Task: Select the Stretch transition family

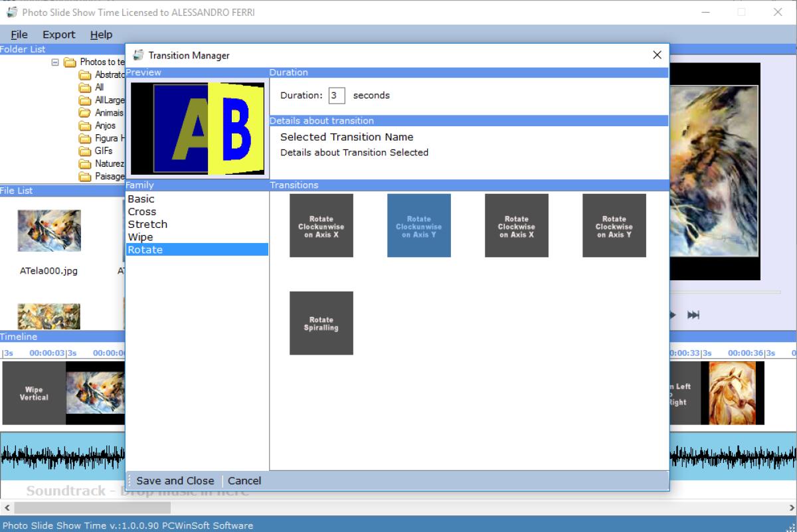Action: [x=147, y=224]
